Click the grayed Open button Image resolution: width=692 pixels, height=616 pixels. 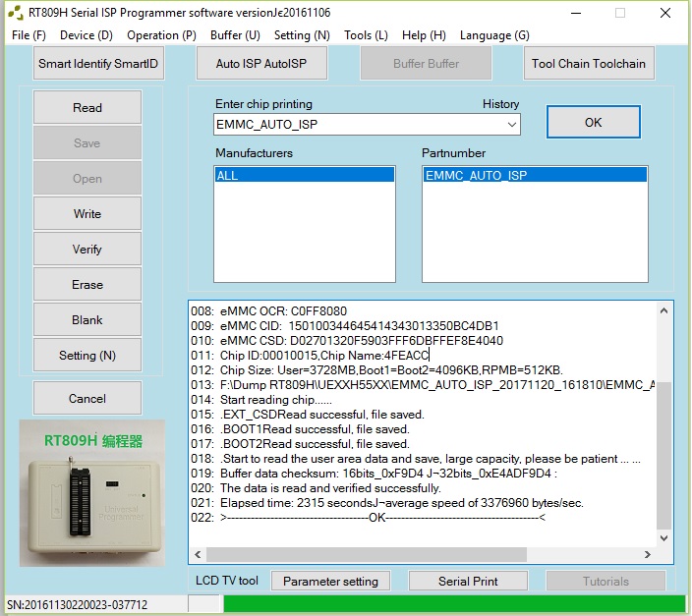pos(87,178)
